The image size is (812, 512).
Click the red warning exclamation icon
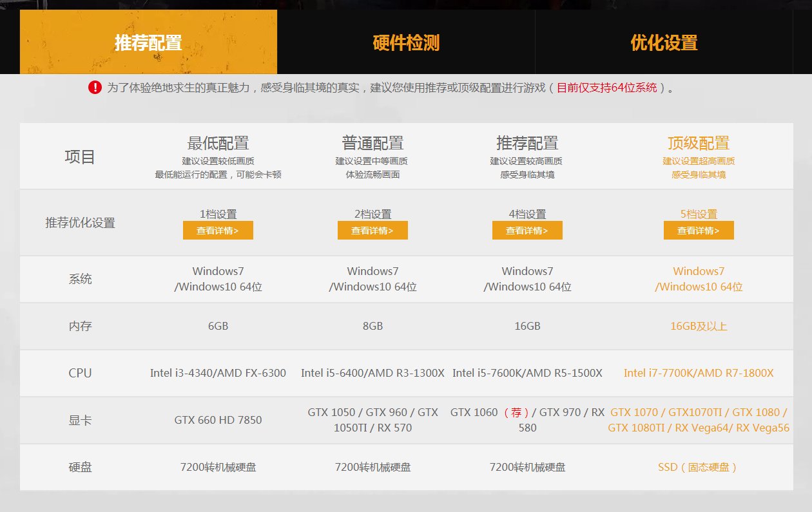pos(96,88)
